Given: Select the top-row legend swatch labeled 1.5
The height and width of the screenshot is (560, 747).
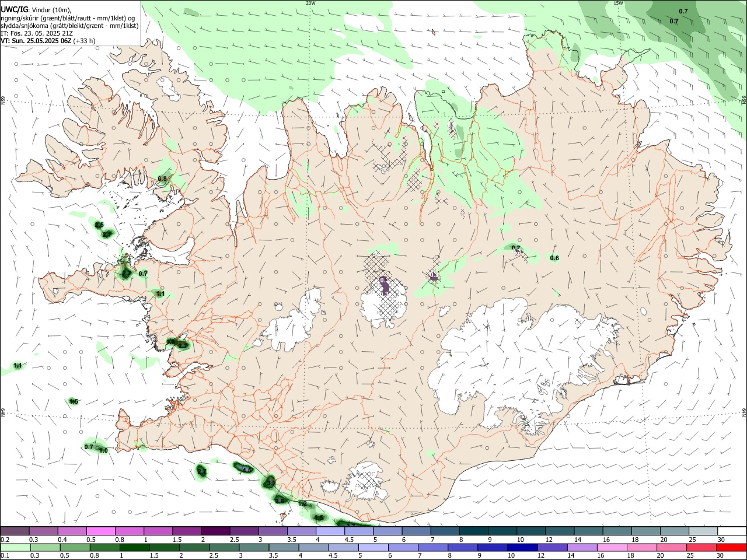Looking at the screenshot, I should click(187, 531).
